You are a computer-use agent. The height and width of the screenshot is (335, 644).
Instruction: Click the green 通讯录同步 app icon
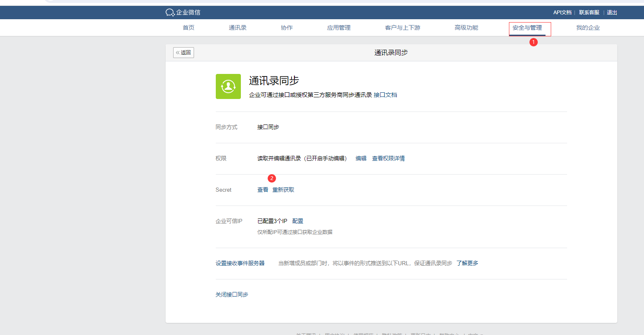(228, 86)
